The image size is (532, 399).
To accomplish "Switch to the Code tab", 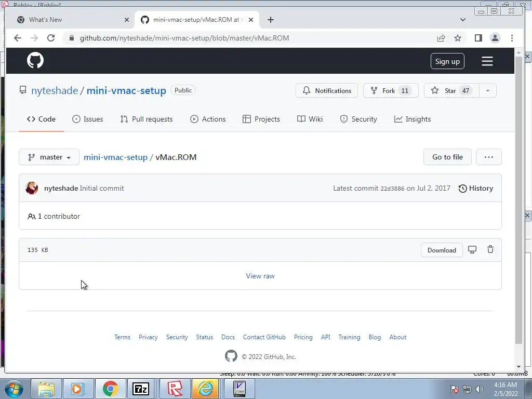I will (x=42, y=119).
